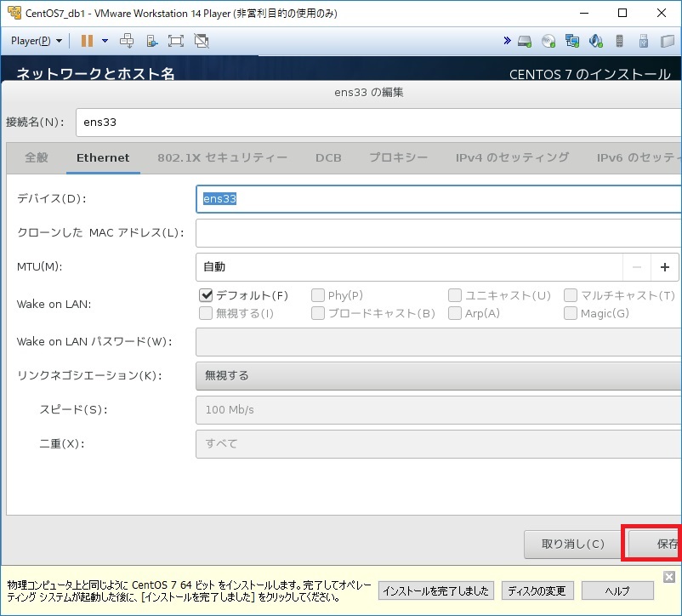Click the message log icon at far right
The height and width of the screenshot is (616, 682).
[668, 42]
